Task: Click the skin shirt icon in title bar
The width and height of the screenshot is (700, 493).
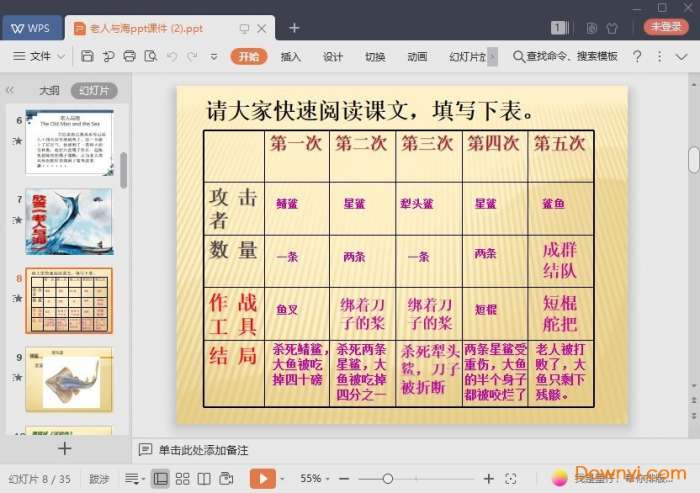Action: pyautogui.click(x=612, y=28)
